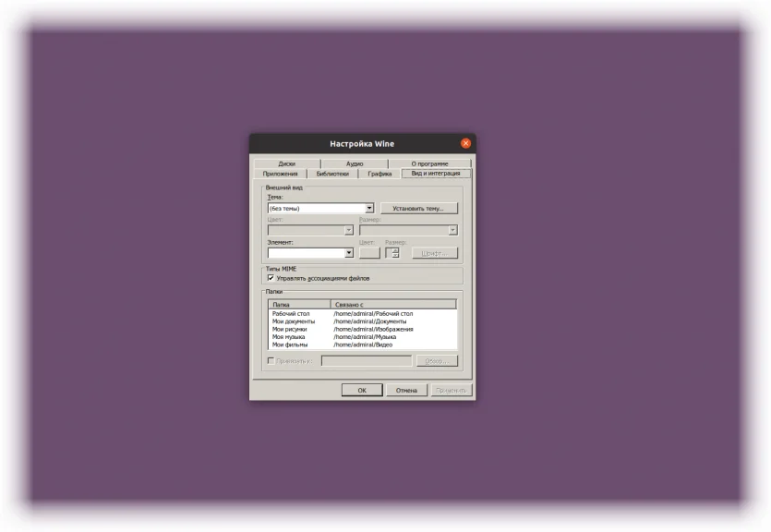
Task: Click path /home/admiral/Документы
Action: (x=369, y=321)
